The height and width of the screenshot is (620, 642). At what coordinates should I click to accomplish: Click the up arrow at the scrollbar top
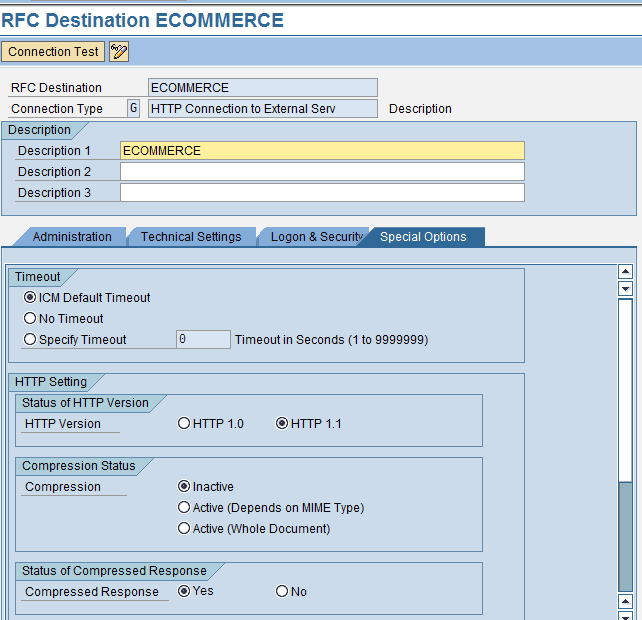click(x=626, y=271)
